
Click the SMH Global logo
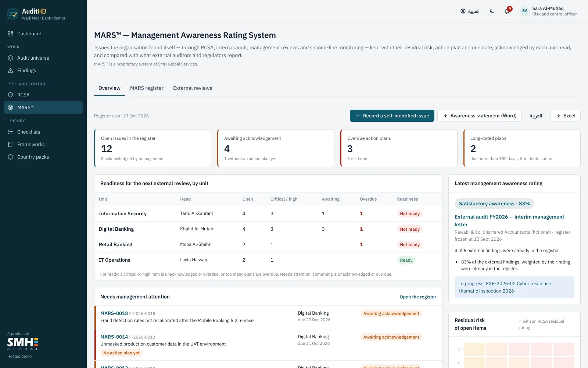tap(23, 344)
